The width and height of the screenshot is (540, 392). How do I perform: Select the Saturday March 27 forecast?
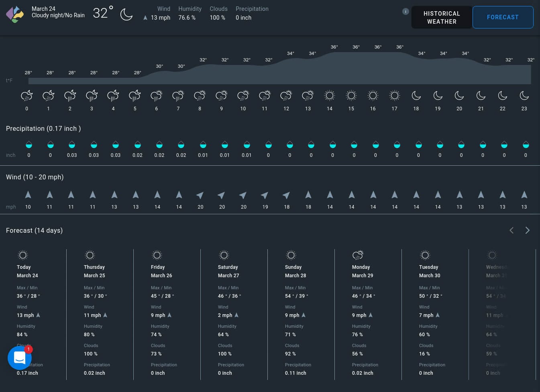pos(234,314)
